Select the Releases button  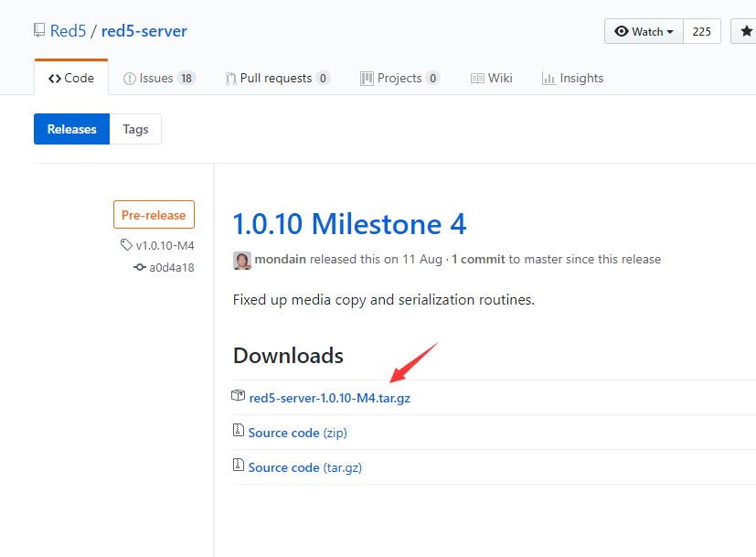point(72,129)
